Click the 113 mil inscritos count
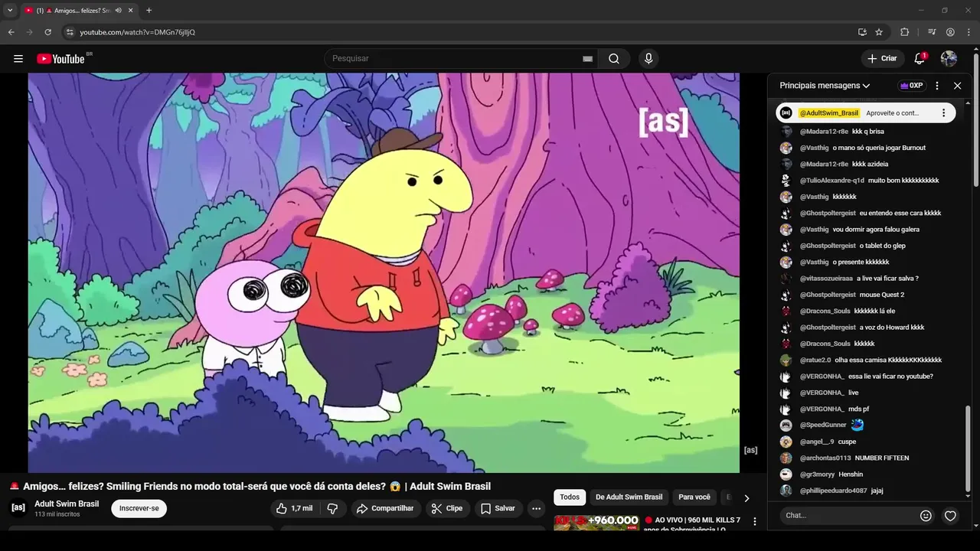Image resolution: width=980 pixels, height=551 pixels. [57, 514]
